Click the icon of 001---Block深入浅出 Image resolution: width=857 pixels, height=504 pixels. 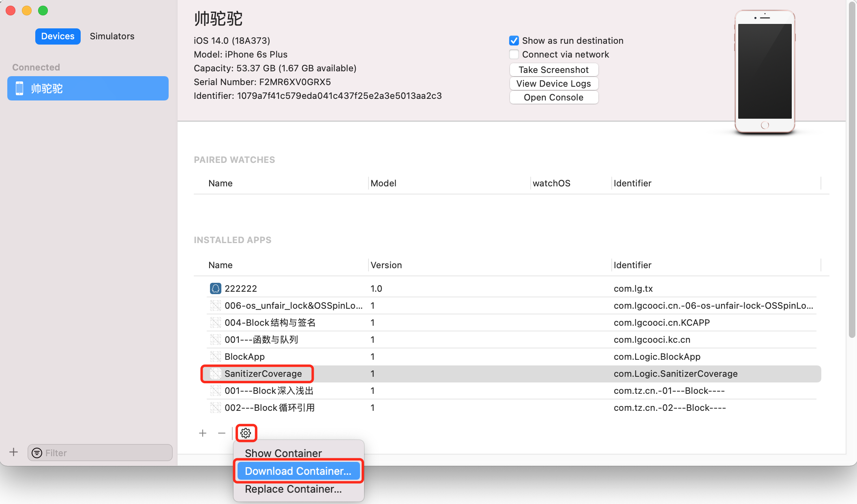[216, 391]
